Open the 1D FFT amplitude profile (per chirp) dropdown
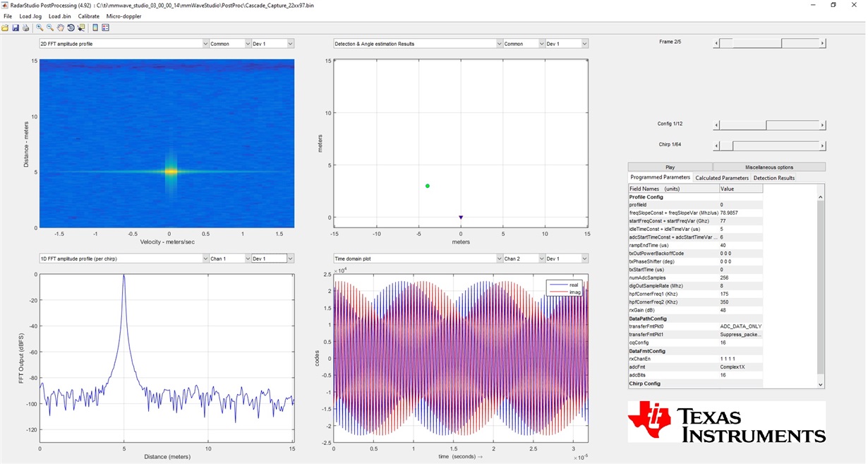This screenshot has height=464, width=868. click(123, 258)
